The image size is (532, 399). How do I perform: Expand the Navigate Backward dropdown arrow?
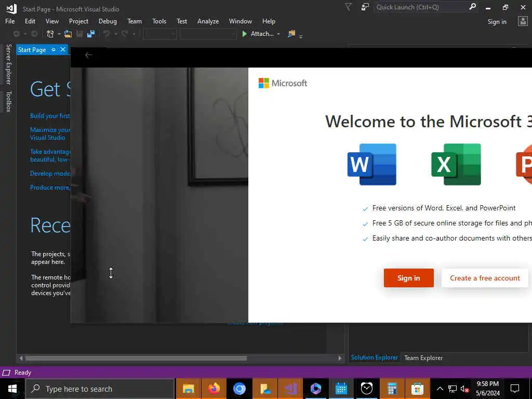coord(25,34)
